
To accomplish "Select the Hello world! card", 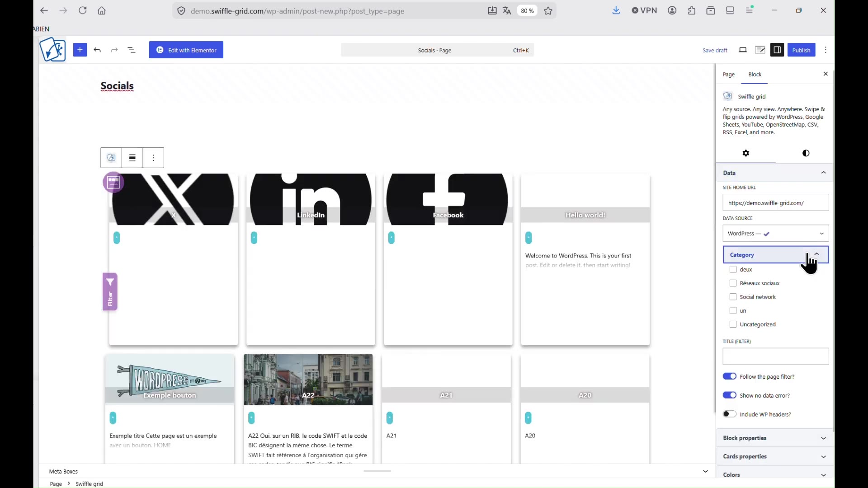I will tap(585, 259).
